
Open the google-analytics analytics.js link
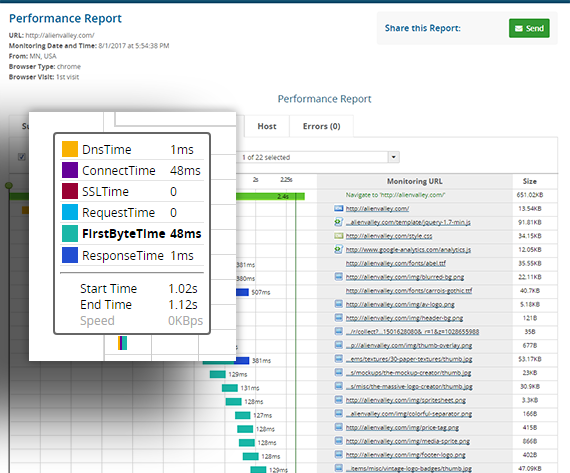[x=408, y=250]
